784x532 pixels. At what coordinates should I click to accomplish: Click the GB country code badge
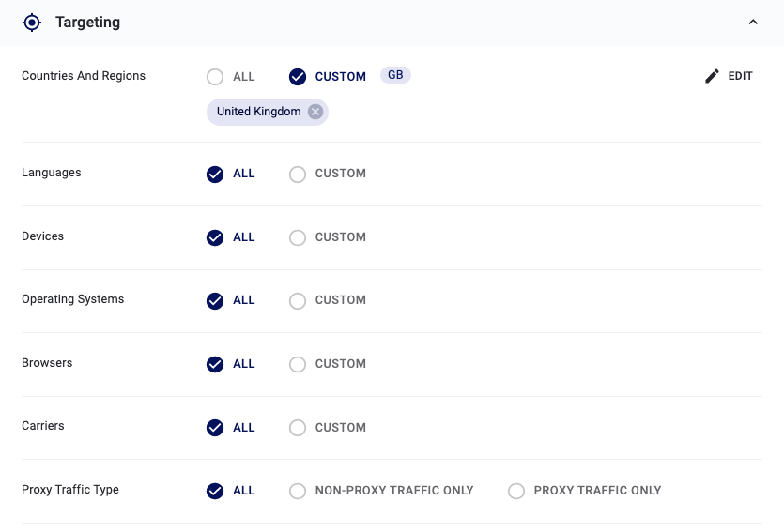coord(395,75)
